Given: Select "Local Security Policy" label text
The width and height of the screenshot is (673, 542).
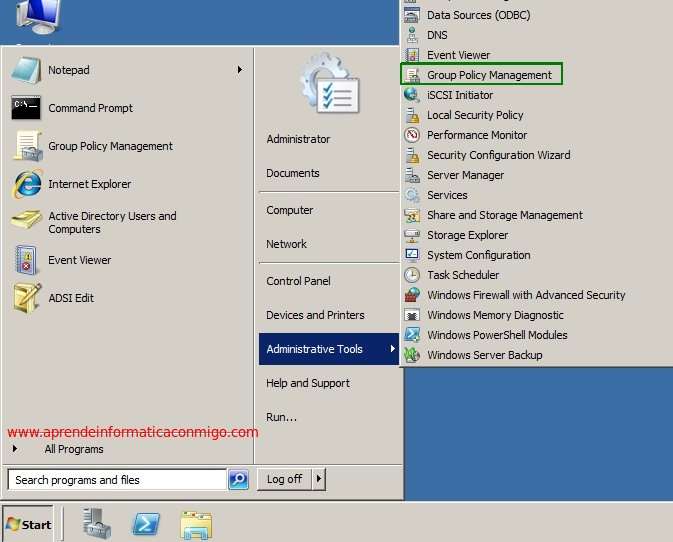Looking at the screenshot, I should [475, 115].
